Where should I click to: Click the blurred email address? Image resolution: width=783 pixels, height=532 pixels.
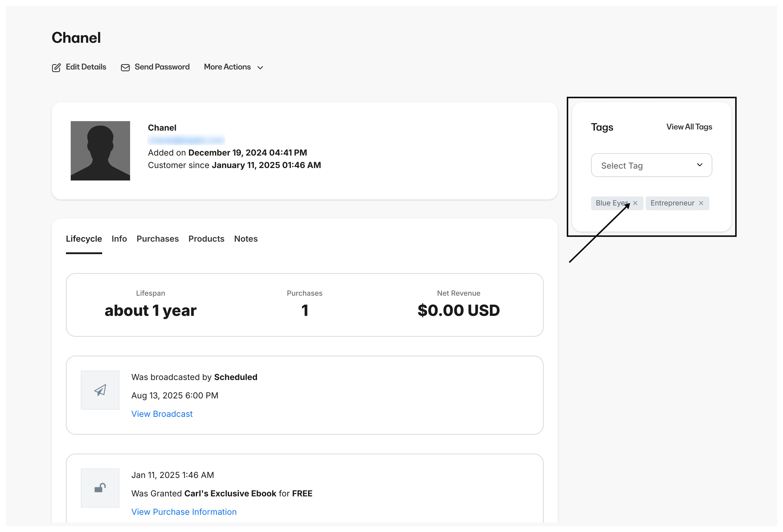(x=186, y=140)
